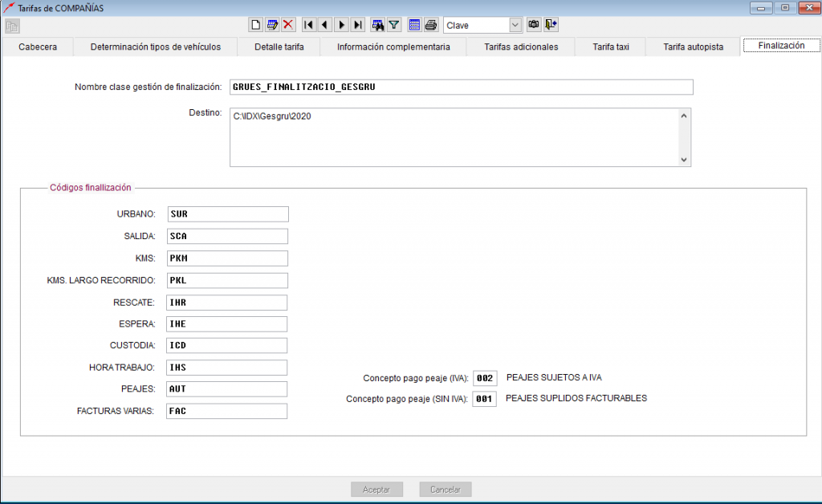The image size is (822, 504).
Task: Focus the KMS. LARGO RECORRIDO field
Action: click(x=227, y=280)
